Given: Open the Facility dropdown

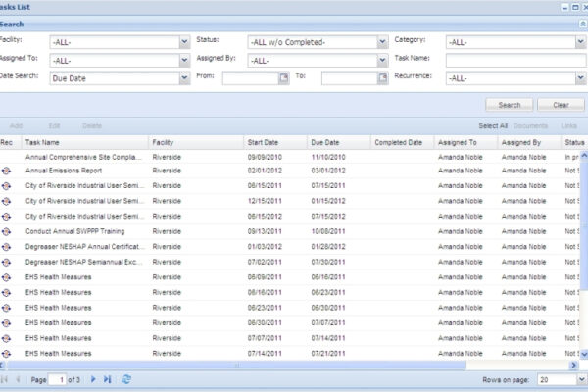Looking at the screenshot, I should click(x=184, y=41).
